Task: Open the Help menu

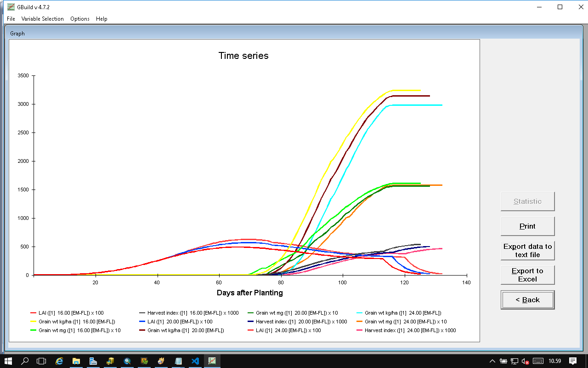Action: click(102, 19)
